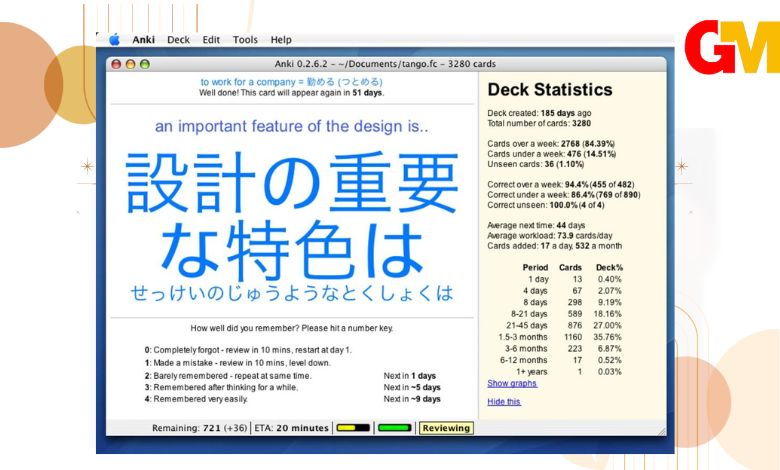Screen dimensions: 780x470
Task: Click the hiragana reading line on card
Action: tap(292, 293)
